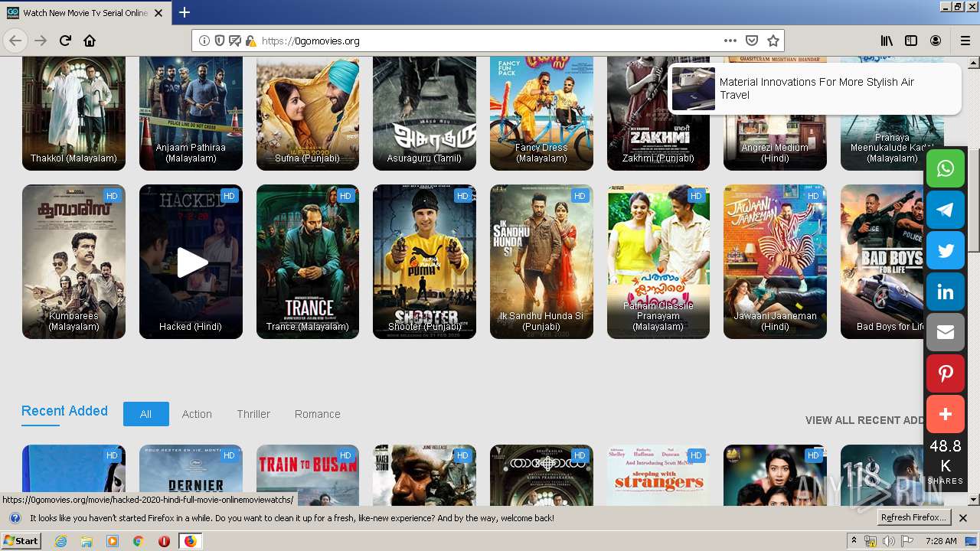Reload the current page
Image resolution: width=980 pixels, height=551 pixels.
pyautogui.click(x=65, y=41)
